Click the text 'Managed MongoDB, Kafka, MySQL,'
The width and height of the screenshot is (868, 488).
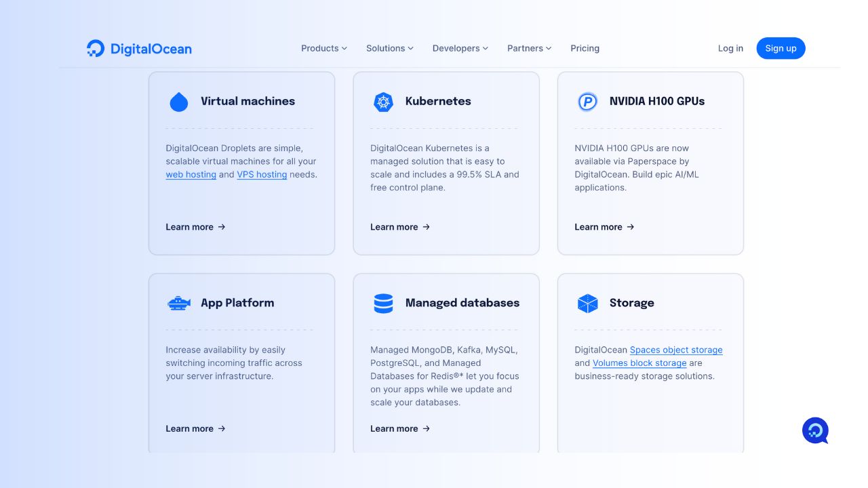pos(443,350)
